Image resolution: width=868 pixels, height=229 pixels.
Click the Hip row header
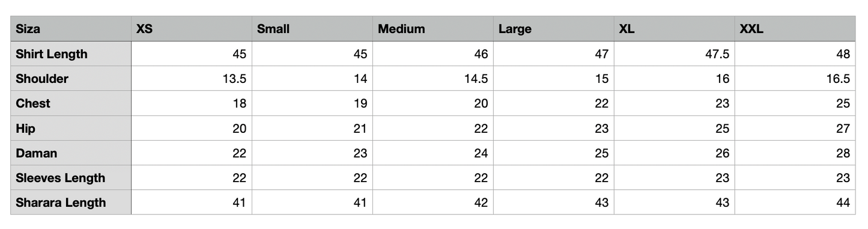pos(71,128)
